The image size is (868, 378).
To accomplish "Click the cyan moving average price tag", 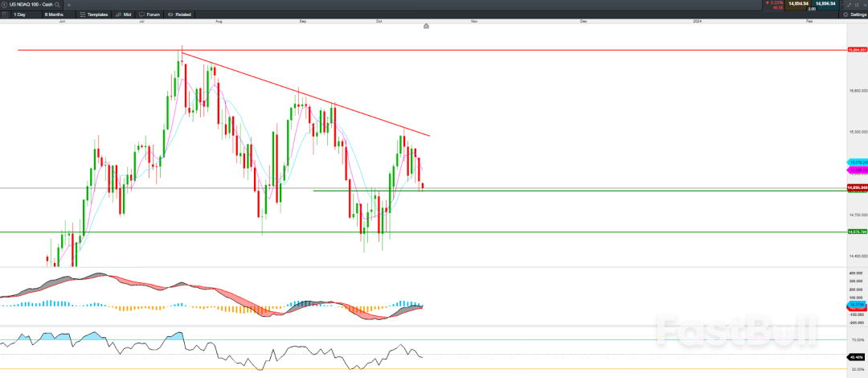I will click(x=857, y=162).
